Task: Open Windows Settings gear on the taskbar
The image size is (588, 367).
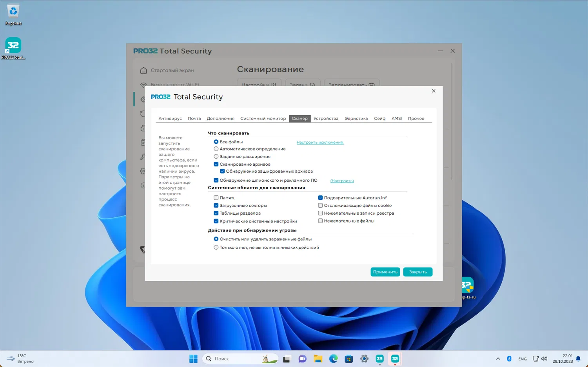Action: tap(364, 359)
